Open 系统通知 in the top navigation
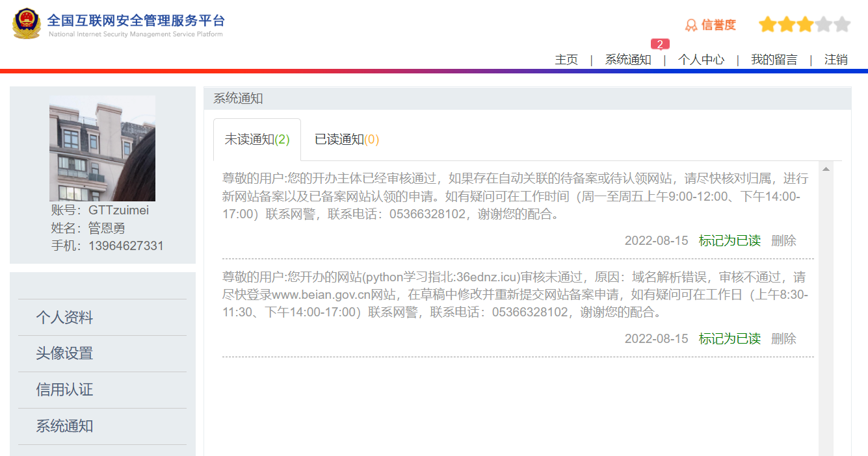 (x=628, y=60)
